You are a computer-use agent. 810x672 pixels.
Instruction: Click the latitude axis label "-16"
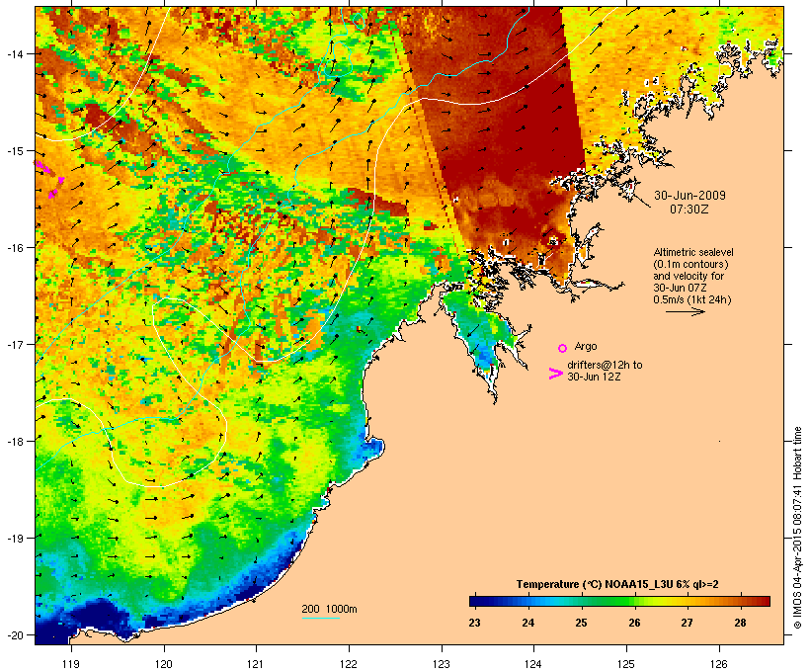(x=15, y=248)
